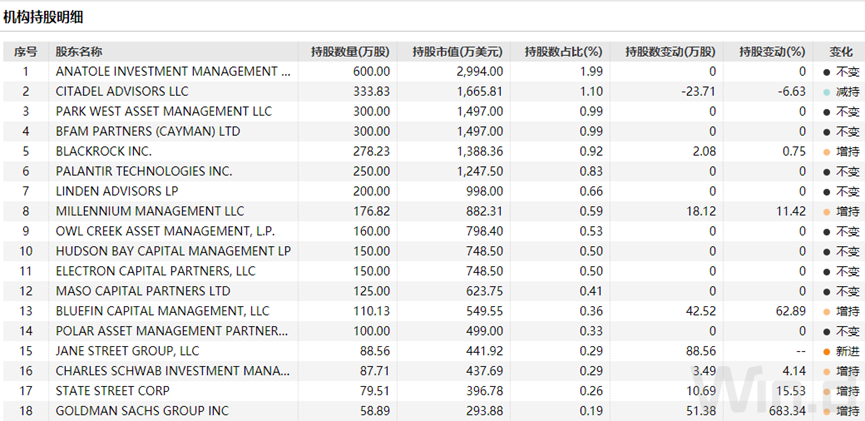Click percentage change 4.14 cell

pyautogui.click(x=794, y=371)
